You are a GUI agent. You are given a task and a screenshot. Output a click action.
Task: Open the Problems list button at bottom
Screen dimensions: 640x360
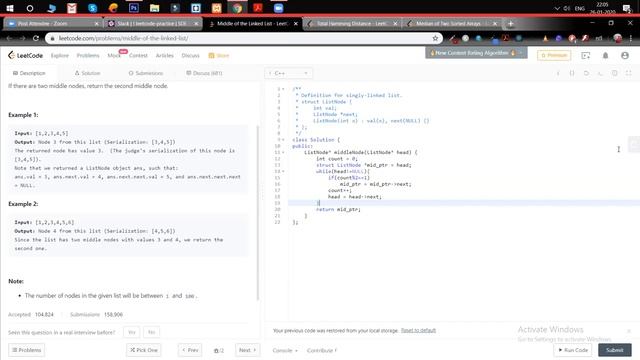point(27,350)
